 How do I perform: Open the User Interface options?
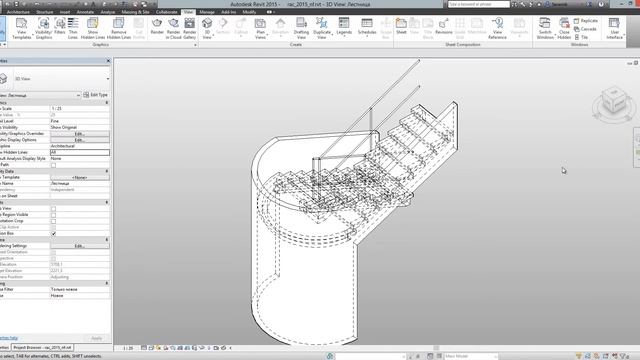coord(614,29)
